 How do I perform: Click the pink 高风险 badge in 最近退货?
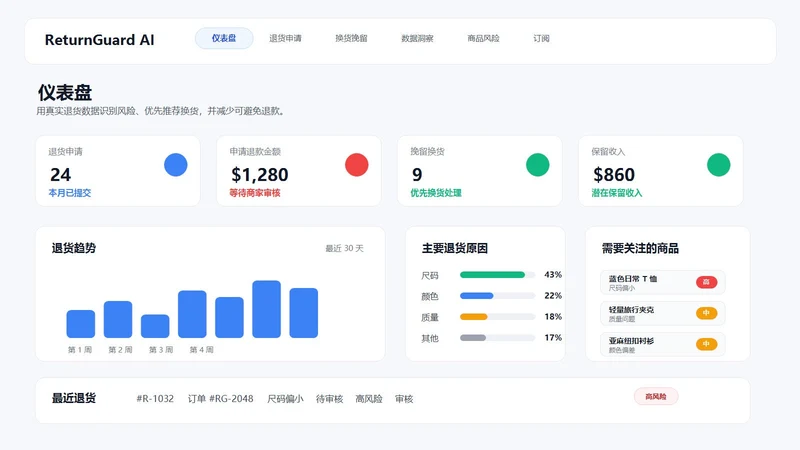point(656,396)
